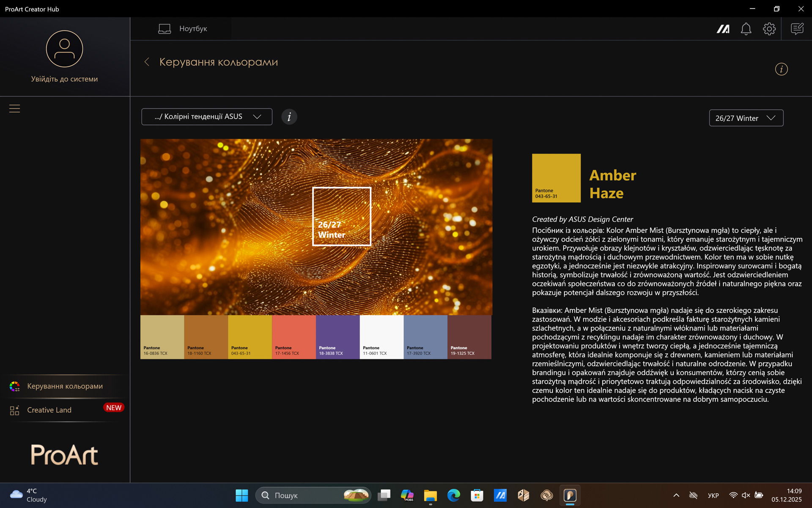
Task: Select the Pantone 043-65-31 swatch in the palette row
Action: pos(250,337)
